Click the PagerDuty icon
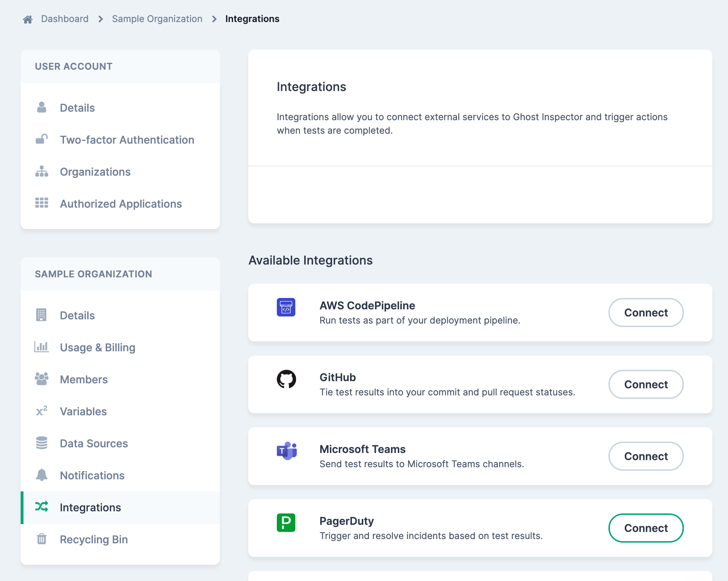This screenshot has width=728, height=581. (x=286, y=523)
